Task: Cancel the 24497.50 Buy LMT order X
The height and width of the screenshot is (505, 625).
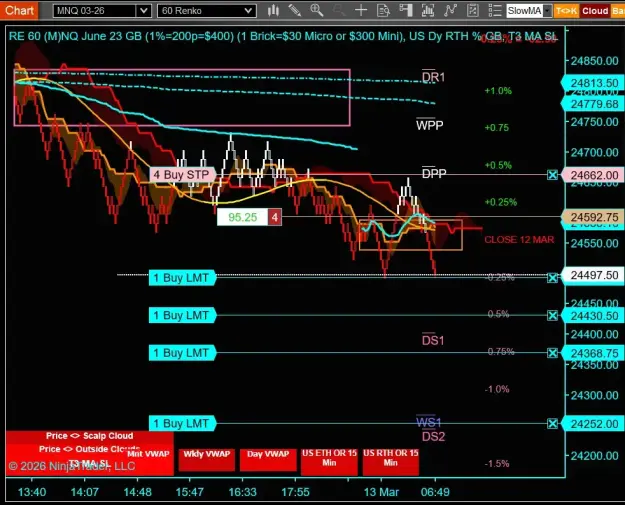Action: [552, 278]
